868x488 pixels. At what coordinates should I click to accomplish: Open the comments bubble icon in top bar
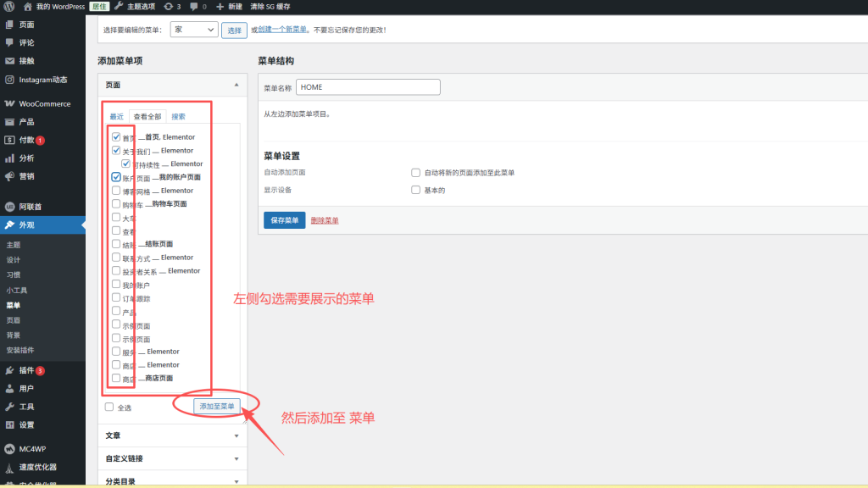click(196, 7)
